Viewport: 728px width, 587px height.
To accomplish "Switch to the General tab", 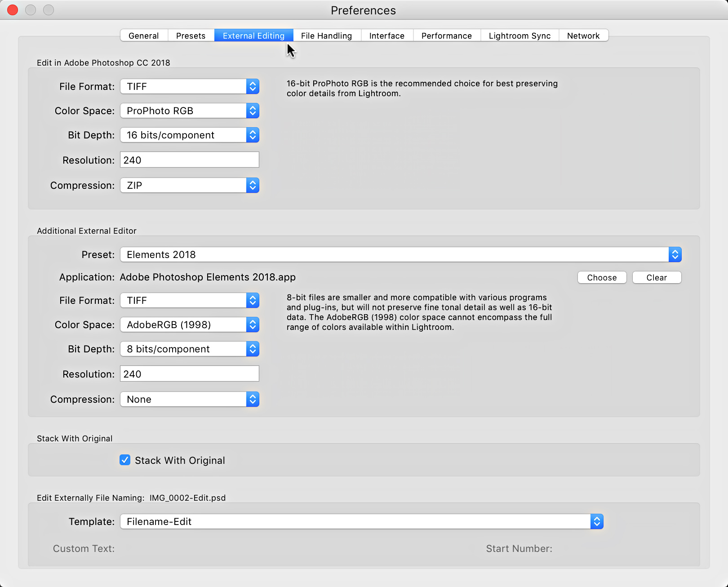I will (x=144, y=36).
